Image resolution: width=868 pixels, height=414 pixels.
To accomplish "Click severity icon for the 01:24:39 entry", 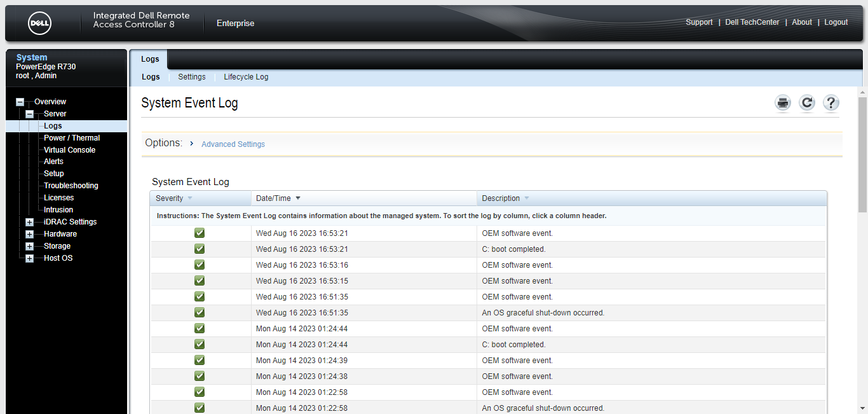I will (x=200, y=360).
